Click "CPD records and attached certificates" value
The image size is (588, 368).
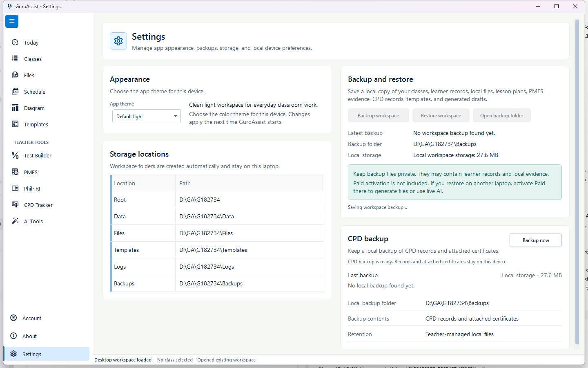pyautogui.click(x=472, y=319)
